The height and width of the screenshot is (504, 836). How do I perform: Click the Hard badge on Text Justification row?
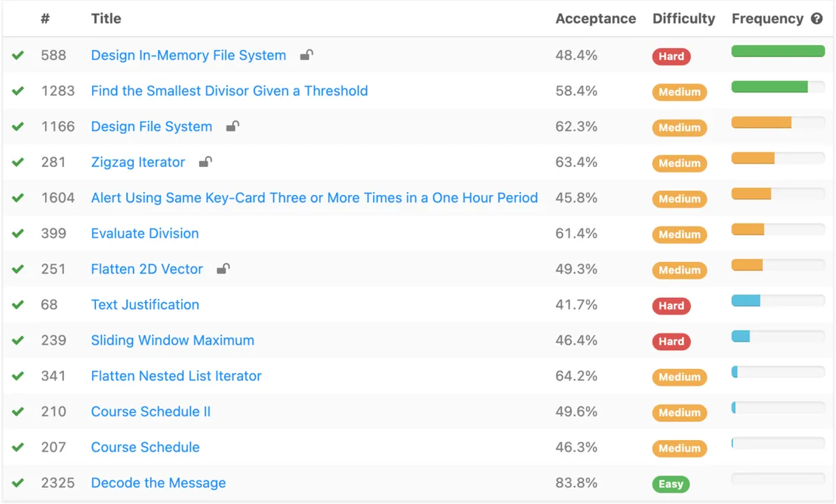[x=671, y=306]
